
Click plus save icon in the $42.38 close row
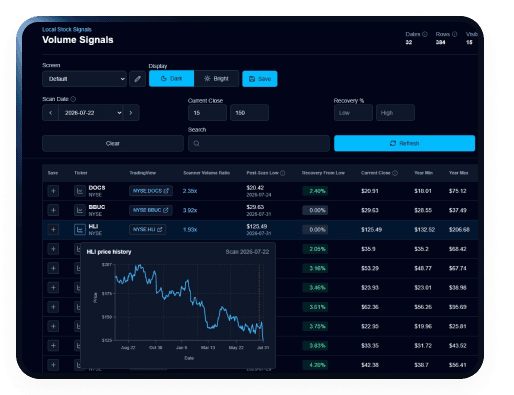[53, 365]
